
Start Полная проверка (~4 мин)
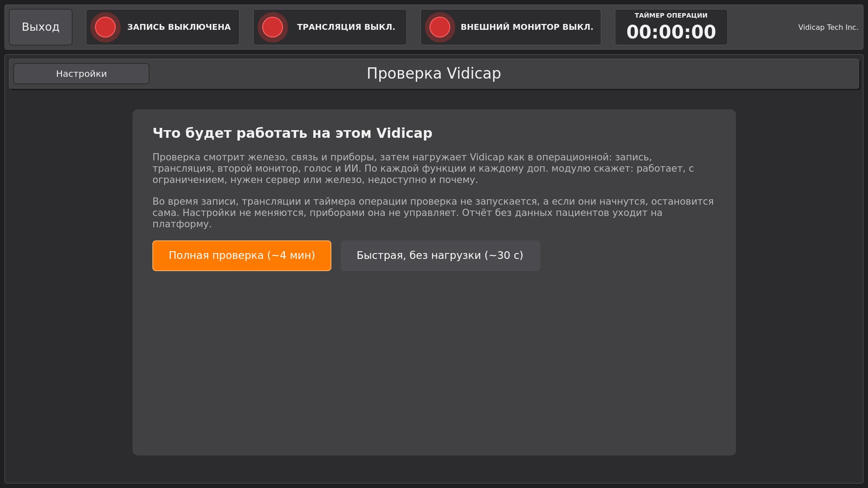(x=242, y=256)
